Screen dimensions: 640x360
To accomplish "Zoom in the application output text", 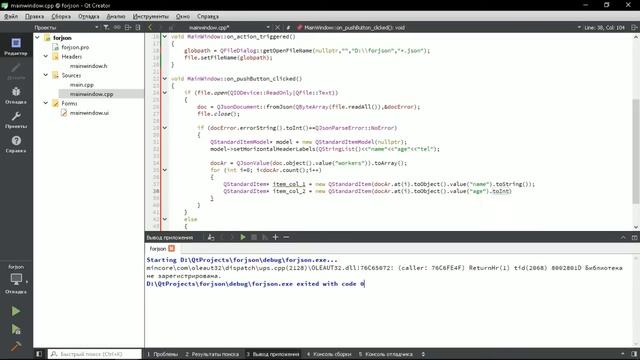I will (x=276, y=237).
